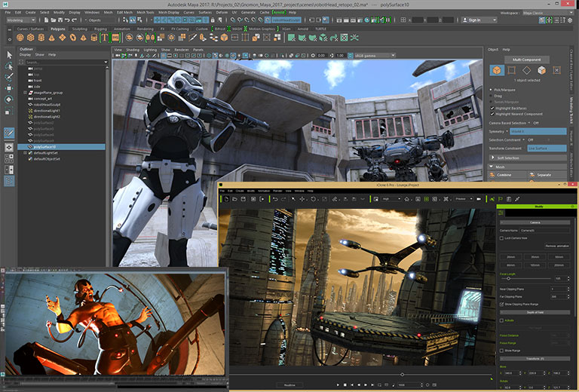Select Object selection mode in Modeling Toolkit
The image size is (579, 392).
(497, 70)
